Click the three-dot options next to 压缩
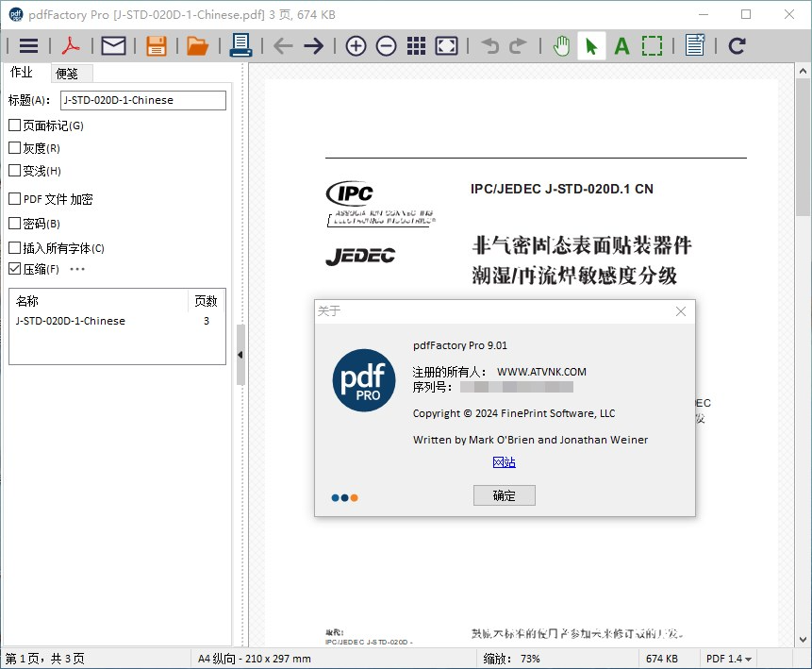Viewport: 812px width, 669px height. (77, 269)
